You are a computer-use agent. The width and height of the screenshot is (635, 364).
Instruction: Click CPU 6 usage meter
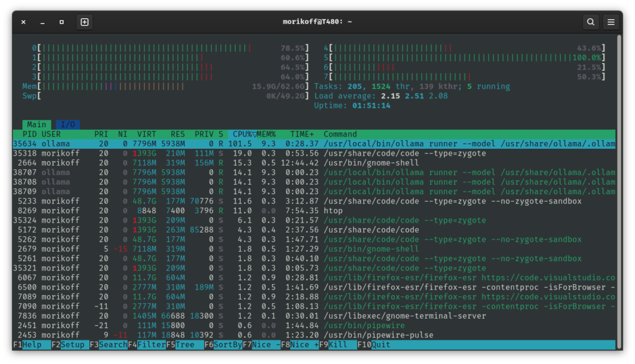[x=464, y=67]
